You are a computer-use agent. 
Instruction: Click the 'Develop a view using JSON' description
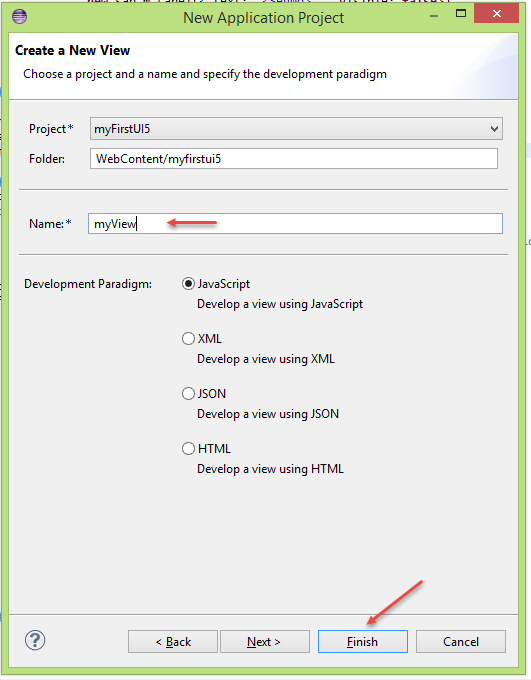click(x=268, y=414)
